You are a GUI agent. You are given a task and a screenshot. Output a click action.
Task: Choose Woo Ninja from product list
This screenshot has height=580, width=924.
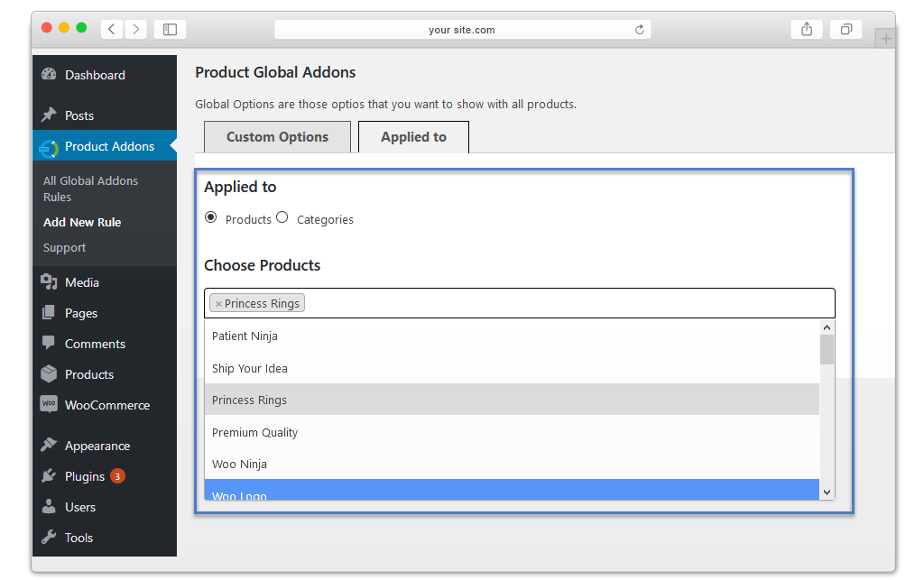(512, 464)
